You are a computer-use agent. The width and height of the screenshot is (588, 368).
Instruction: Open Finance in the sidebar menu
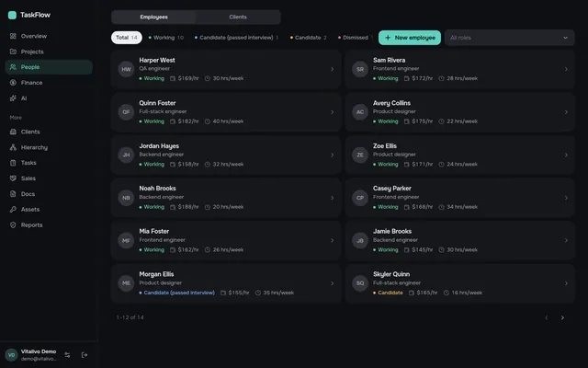pos(49,83)
